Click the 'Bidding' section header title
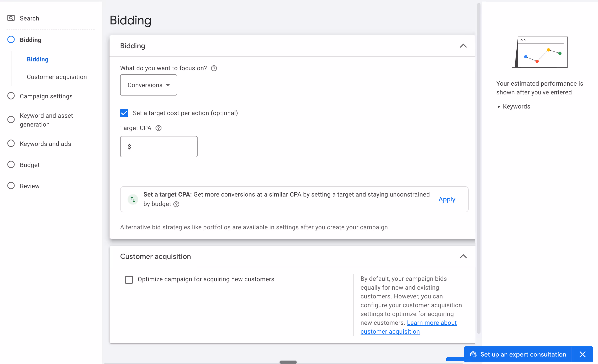 132,46
